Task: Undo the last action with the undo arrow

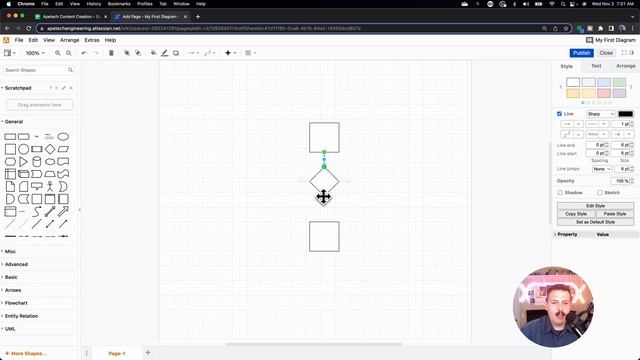Action: coord(84,53)
